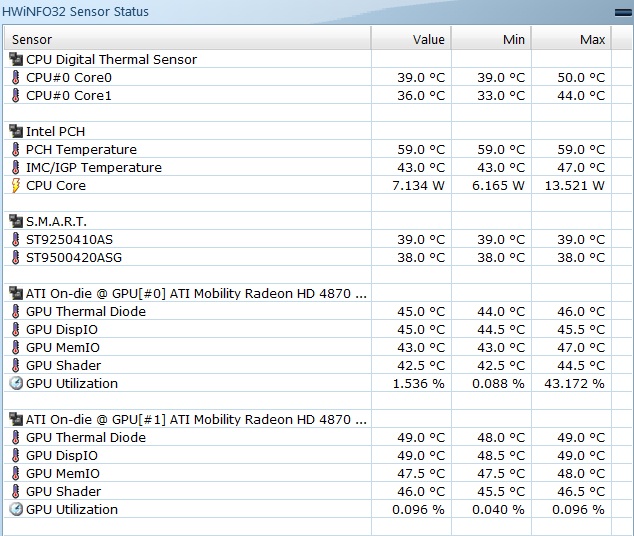Screen dimensions: 634x536
Task: Click thermometer icon beside ST9500420ASG
Action: 15,257
